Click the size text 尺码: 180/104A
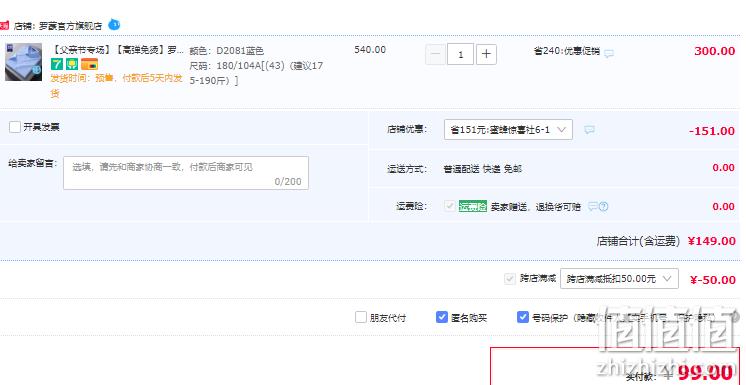This screenshot has height=385, width=746. (256, 73)
